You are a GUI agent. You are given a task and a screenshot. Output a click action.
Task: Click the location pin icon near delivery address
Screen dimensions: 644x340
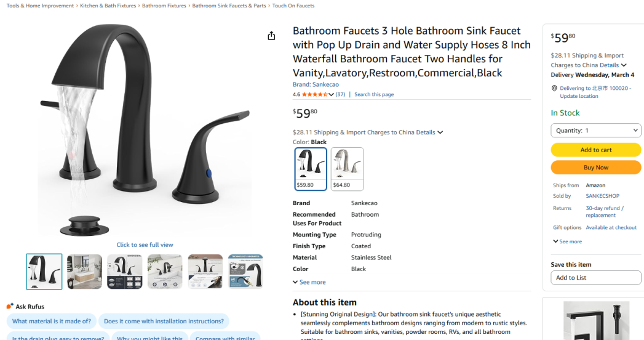[x=554, y=89]
